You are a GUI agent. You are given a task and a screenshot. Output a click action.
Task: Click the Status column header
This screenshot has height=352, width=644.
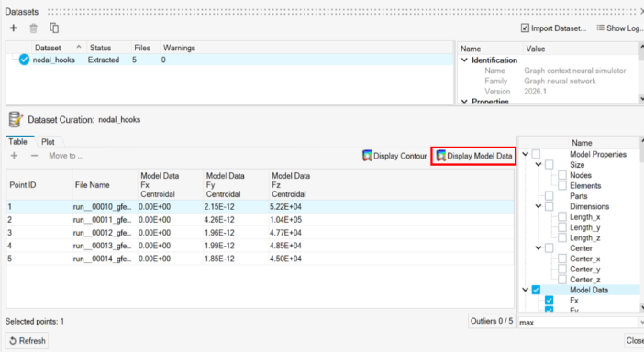pyautogui.click(x=109, y=48)
